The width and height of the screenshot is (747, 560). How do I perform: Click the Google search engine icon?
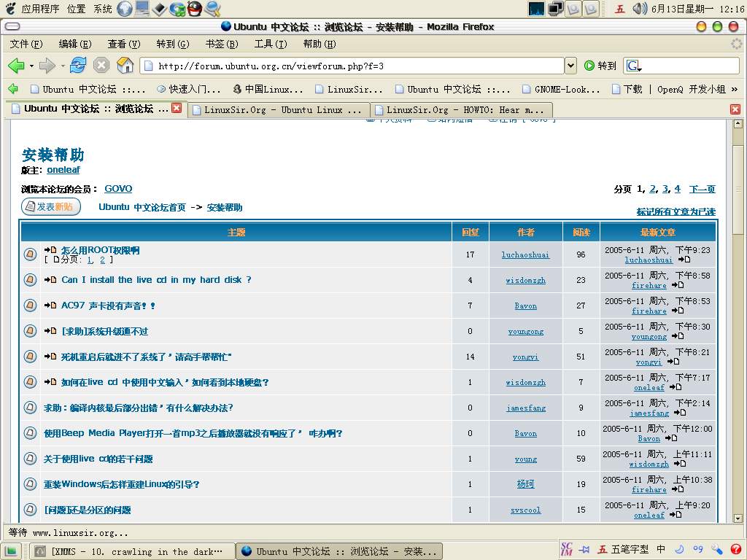(x=634, y=66)
